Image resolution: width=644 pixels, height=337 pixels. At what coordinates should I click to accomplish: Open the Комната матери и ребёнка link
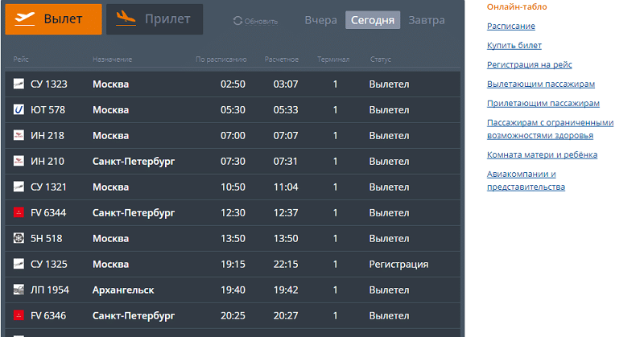coord(542,154)
